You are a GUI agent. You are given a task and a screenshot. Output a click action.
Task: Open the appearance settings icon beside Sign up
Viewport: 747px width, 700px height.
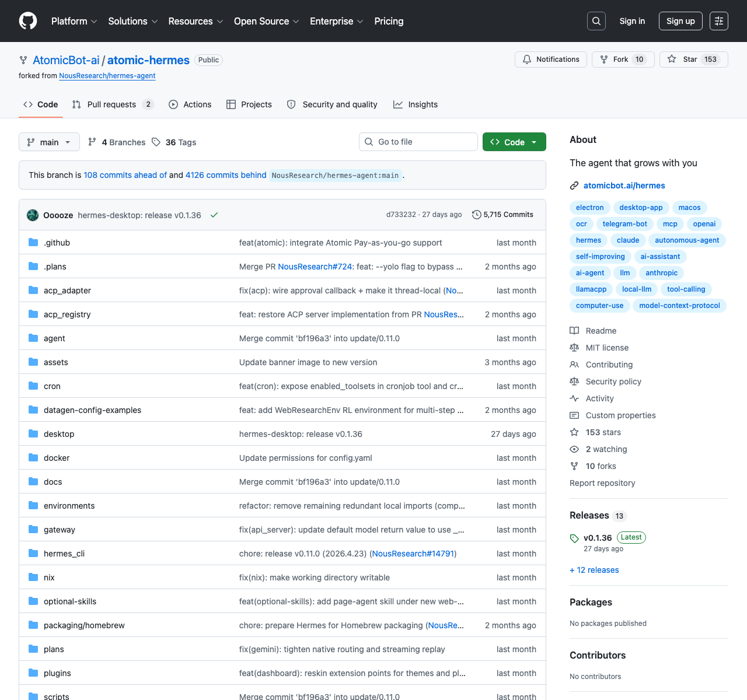click(719, 21)
